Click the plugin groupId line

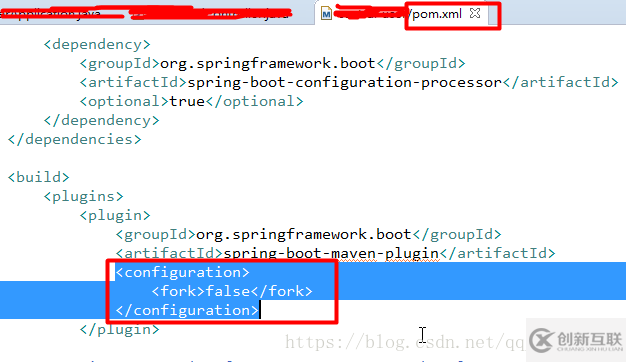coord(308,234)
